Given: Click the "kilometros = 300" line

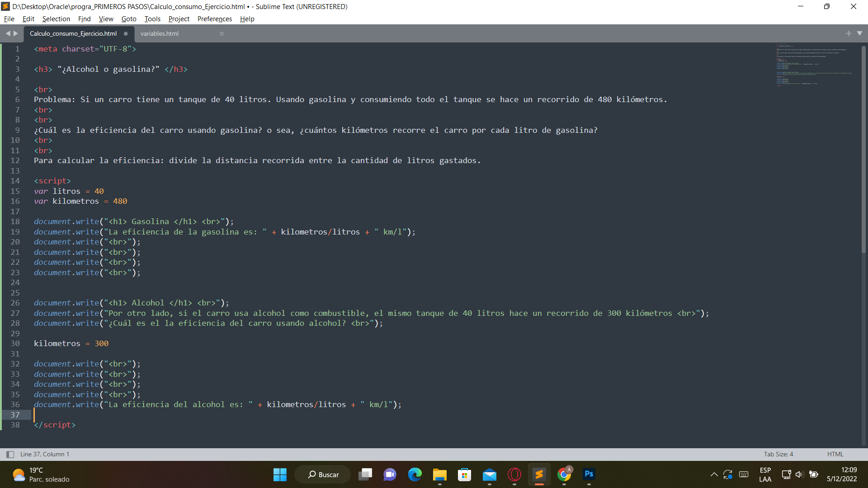Looking at the screenshot, I should (x=71, y=343).
